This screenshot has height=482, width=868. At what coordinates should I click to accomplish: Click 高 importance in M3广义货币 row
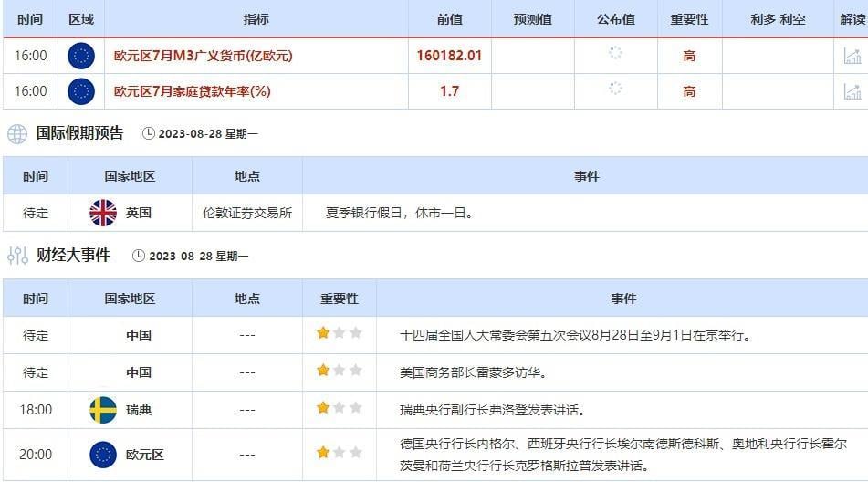coord(689,56)
